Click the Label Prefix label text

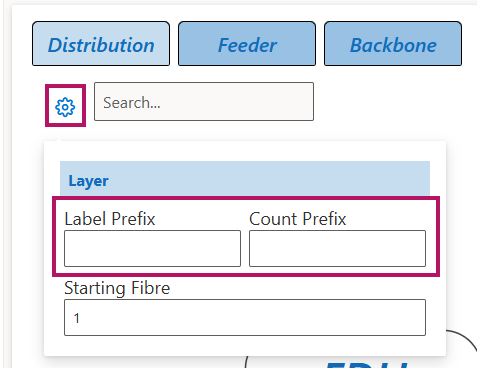point(110,219)
